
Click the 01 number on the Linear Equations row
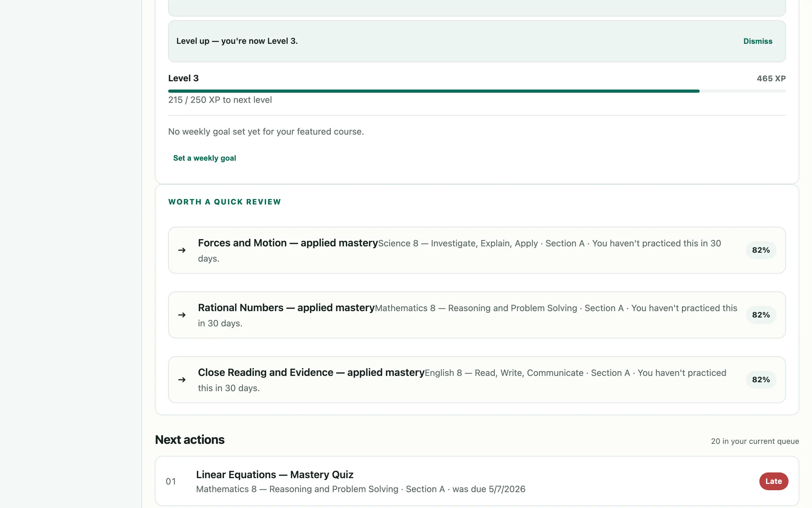tap(171, 481)
